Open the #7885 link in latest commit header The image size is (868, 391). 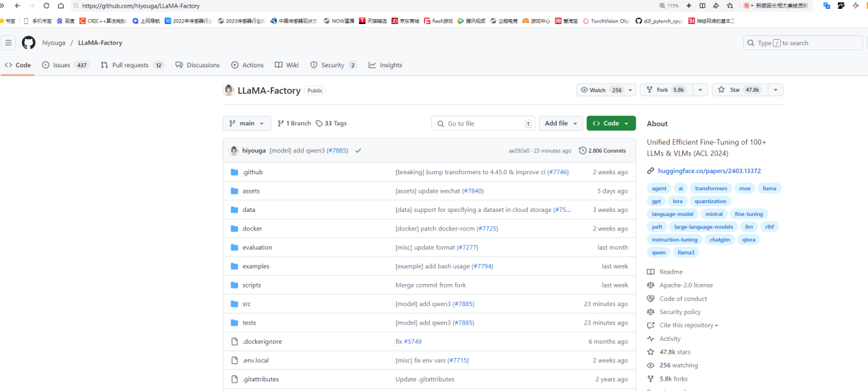tap(337, 150)
